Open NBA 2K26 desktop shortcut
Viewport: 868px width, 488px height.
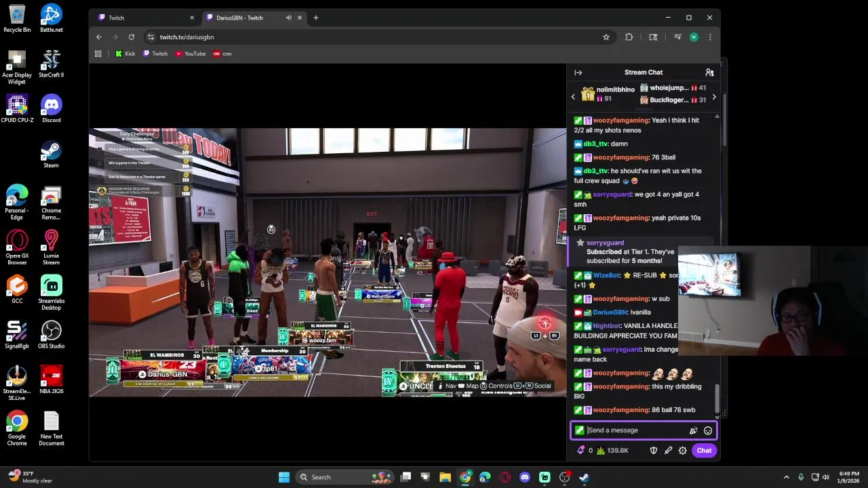click(x=52, y=380)
